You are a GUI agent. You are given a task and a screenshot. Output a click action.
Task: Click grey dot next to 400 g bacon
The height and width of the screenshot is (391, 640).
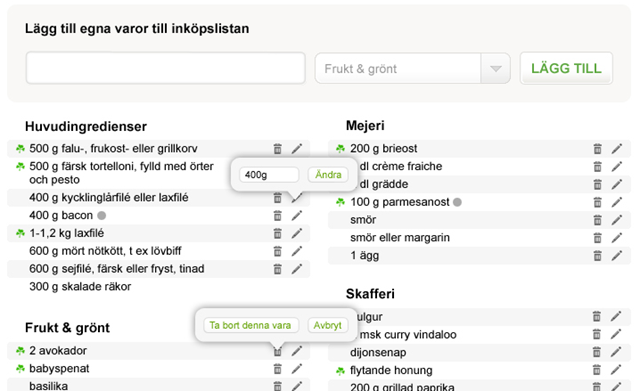pos(102,215)
